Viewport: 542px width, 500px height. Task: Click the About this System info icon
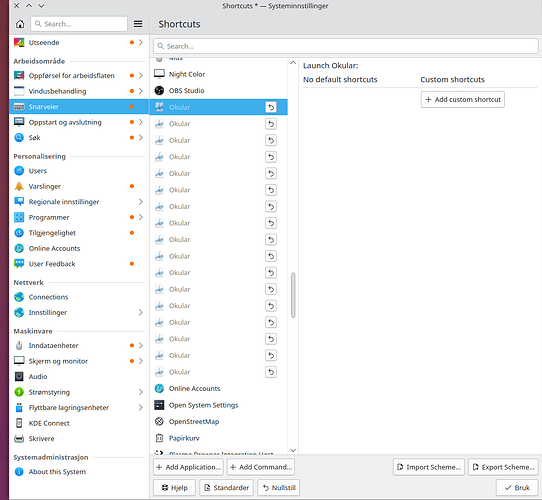19,472
